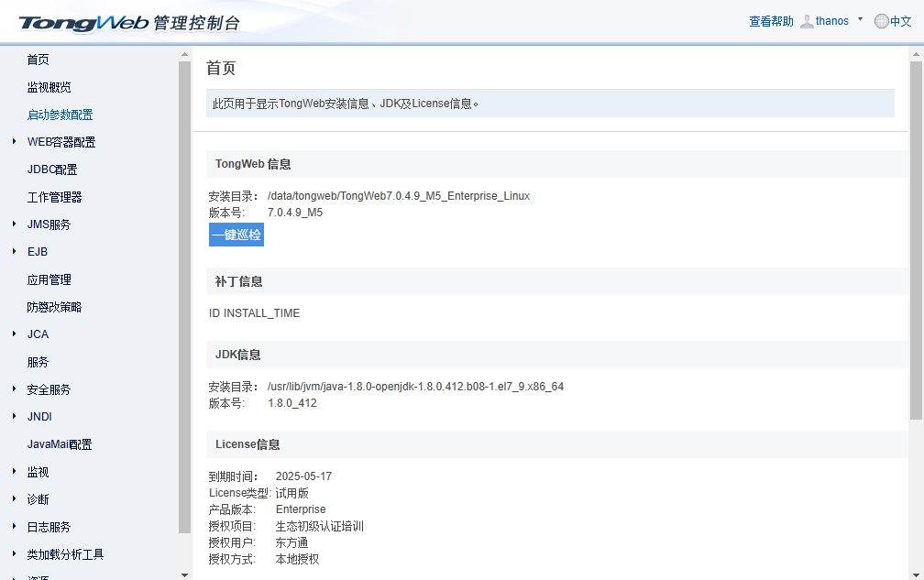Click JDK version 1.8.0_412
Screen dimensions: 924x580
(292, 403)
